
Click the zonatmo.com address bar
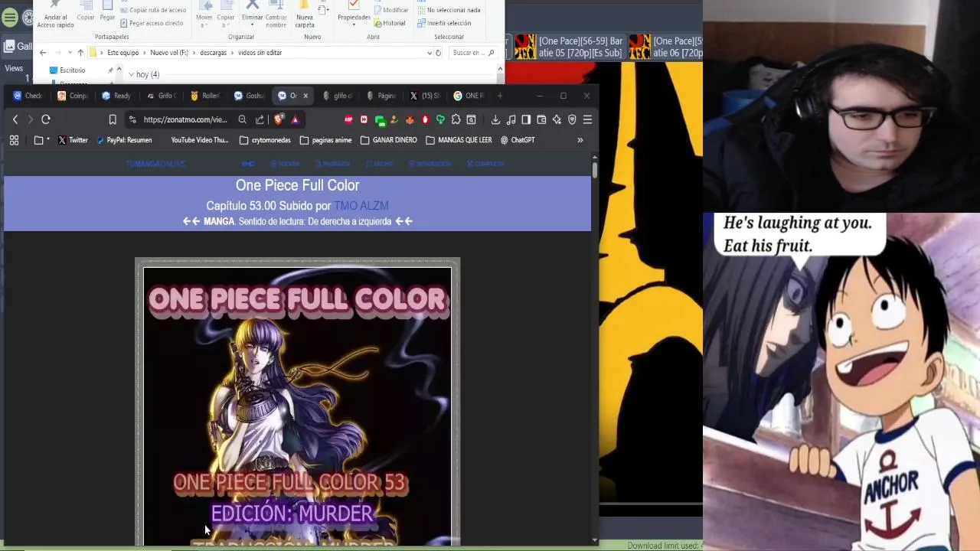click(185, 119)
